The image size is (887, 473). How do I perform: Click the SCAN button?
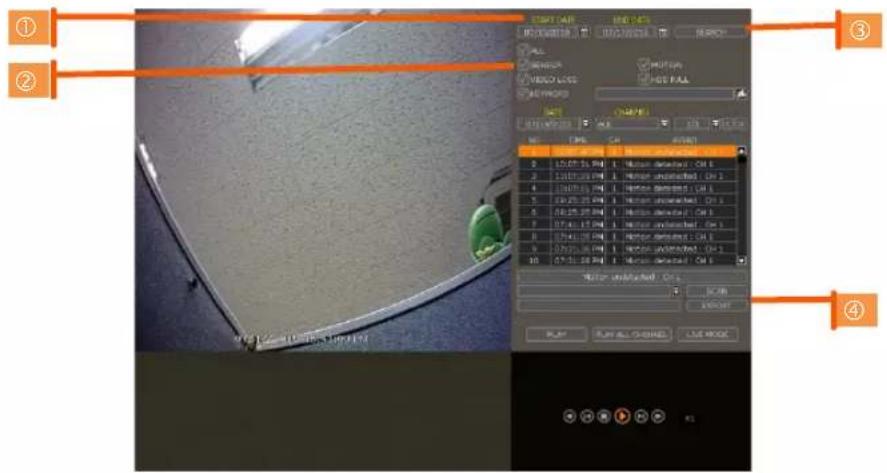[717, 291]
